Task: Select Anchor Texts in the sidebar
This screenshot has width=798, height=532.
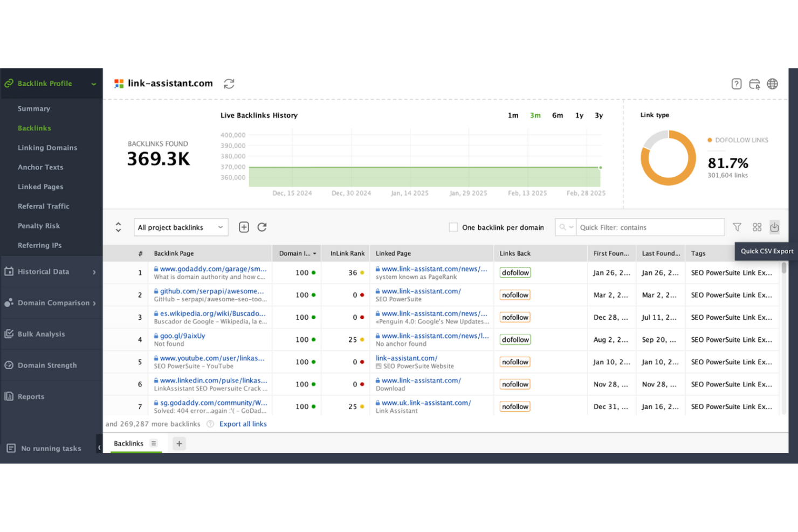Action: [40, 167]
